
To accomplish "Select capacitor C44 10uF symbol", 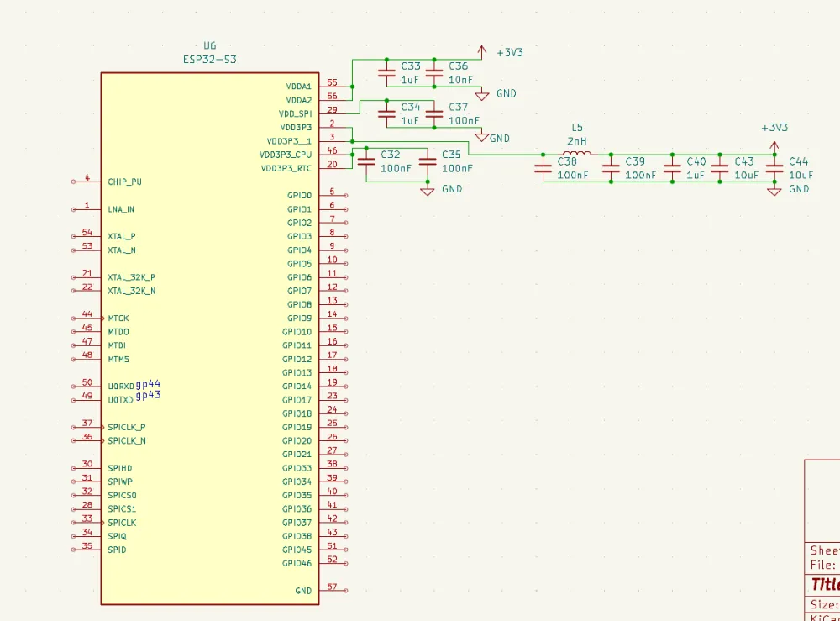I will [x=774, y=168].
